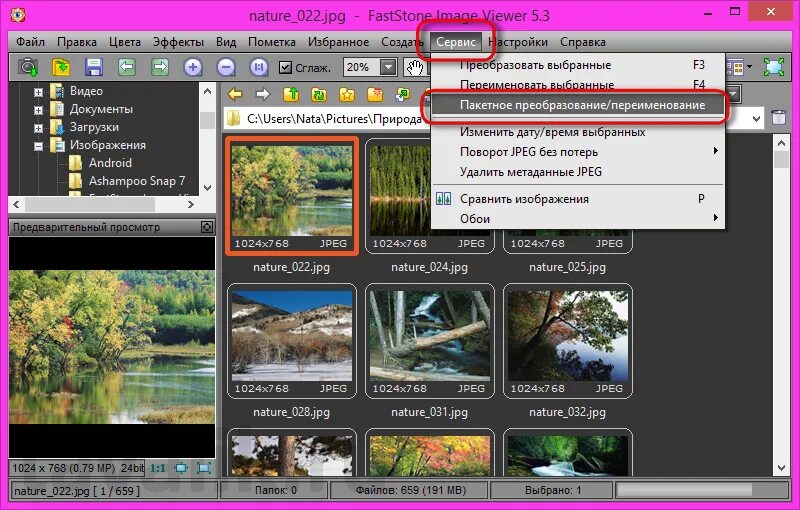Click the zoom out minus icon
800x510 pixels.
click(x=226, y=67)
